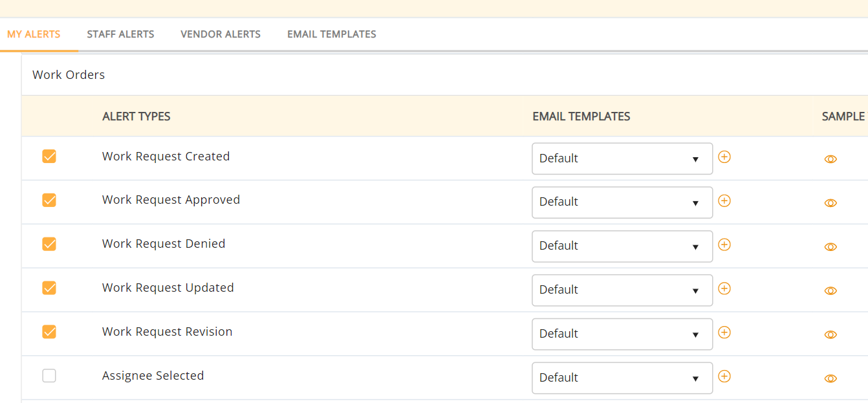Preview the sample email for Work Request Created
Screen dimensions: 868x403
coord(830,158)
